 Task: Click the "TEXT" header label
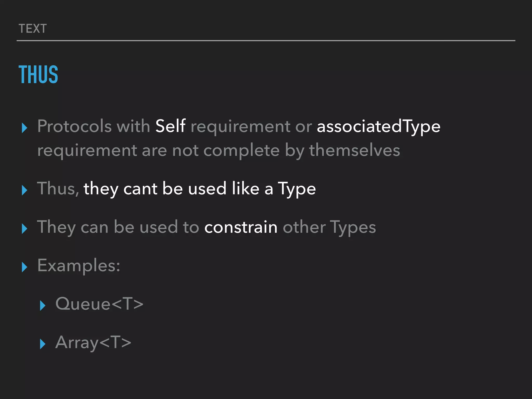(x=33, y=29)
